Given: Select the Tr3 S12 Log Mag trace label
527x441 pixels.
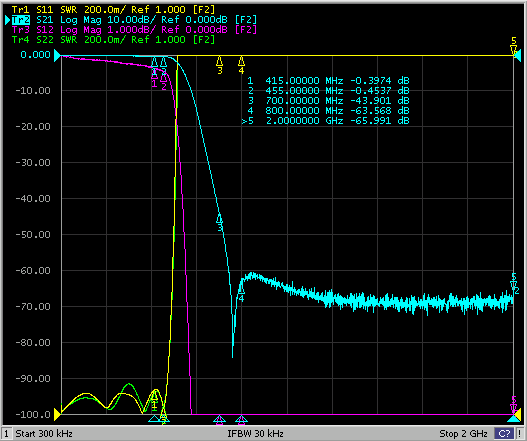Looking at the screenshot, I should click(134, 30).
